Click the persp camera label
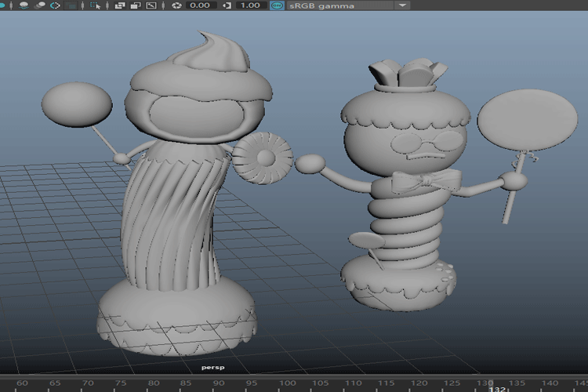 (212, 367)
